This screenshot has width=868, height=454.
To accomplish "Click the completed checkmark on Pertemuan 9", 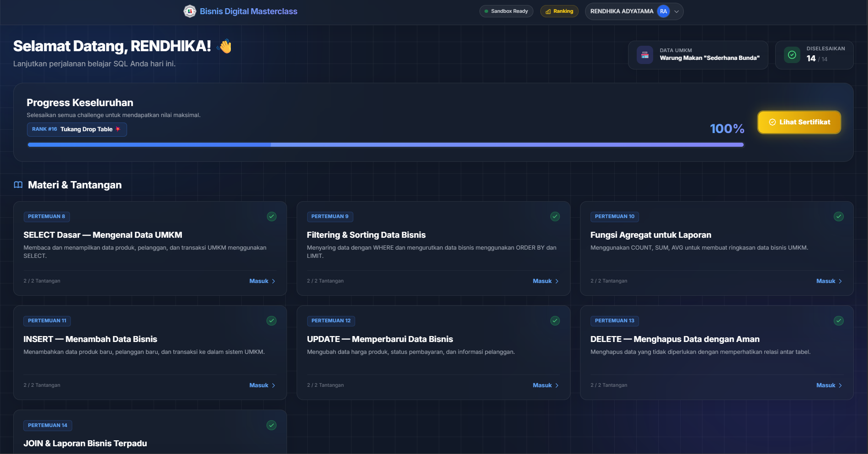I will pos(555,217).
